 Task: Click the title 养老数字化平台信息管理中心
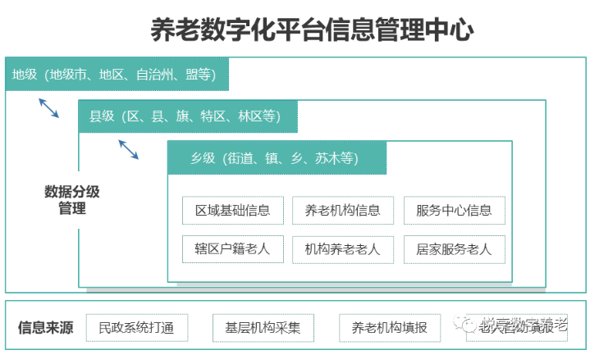tap(313, 30)
